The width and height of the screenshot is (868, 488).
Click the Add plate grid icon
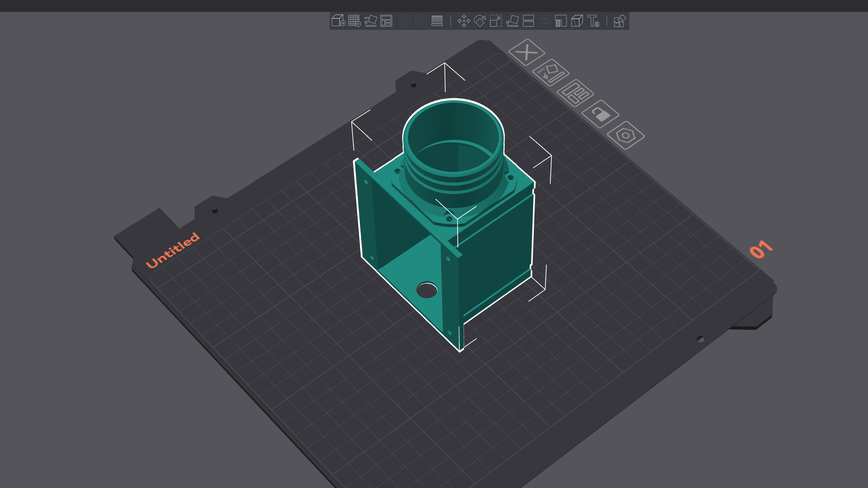[354, 21]
